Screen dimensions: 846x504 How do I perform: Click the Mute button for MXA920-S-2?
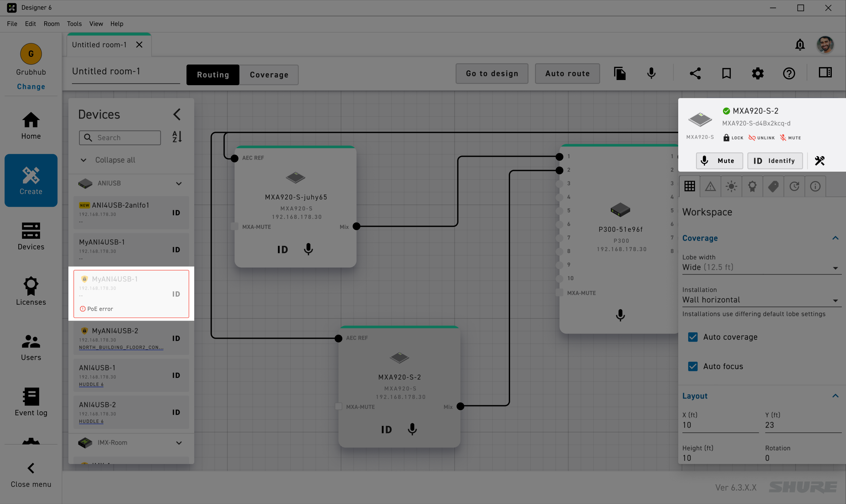click(720, 161)
